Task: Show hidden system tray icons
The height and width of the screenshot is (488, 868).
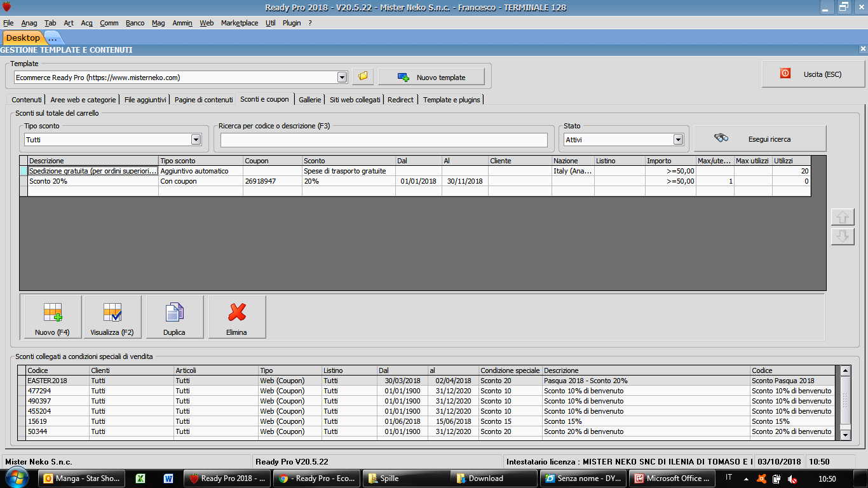Action: (x=746, y=478)
